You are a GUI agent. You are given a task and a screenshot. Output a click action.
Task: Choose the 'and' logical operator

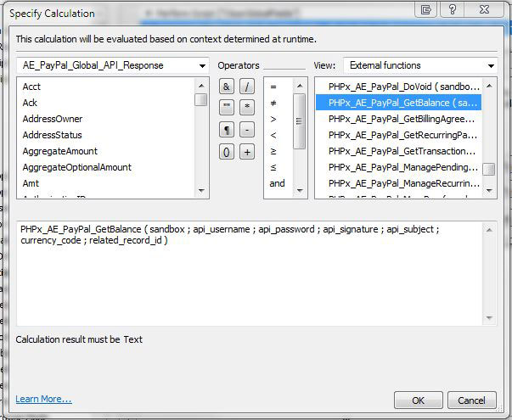click(x=277, y=183)
